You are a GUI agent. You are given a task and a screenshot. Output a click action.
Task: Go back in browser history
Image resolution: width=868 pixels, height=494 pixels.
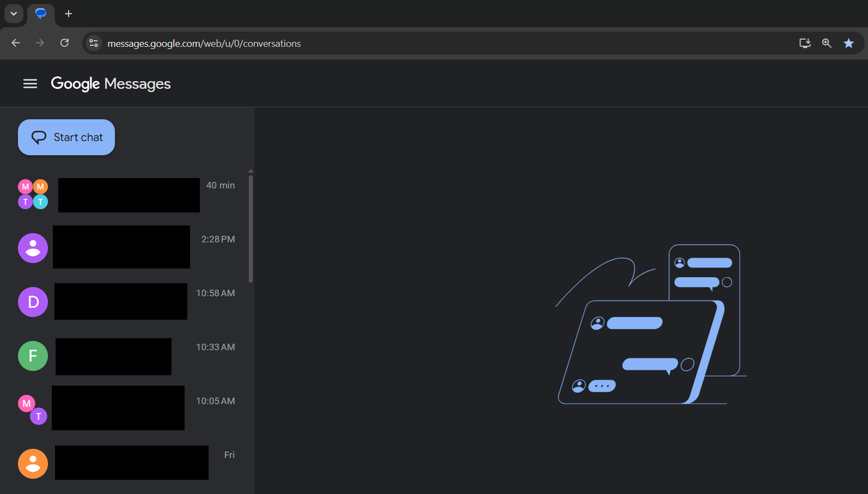pyautogui.click(x=16, y=43)
